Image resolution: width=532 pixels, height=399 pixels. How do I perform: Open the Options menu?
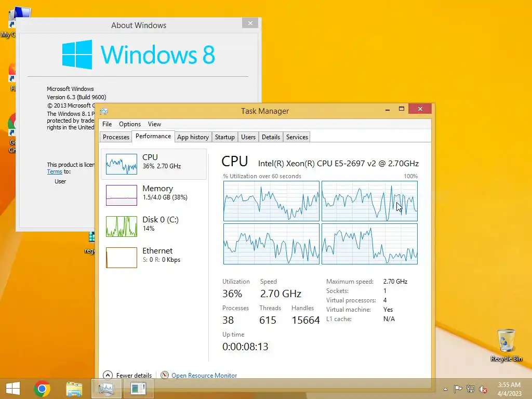click(129, 124)
